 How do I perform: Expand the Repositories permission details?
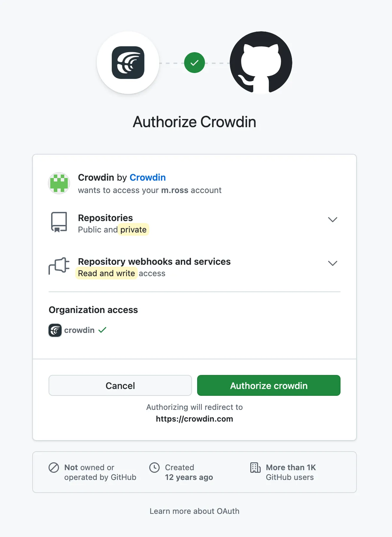click(333, 219)
